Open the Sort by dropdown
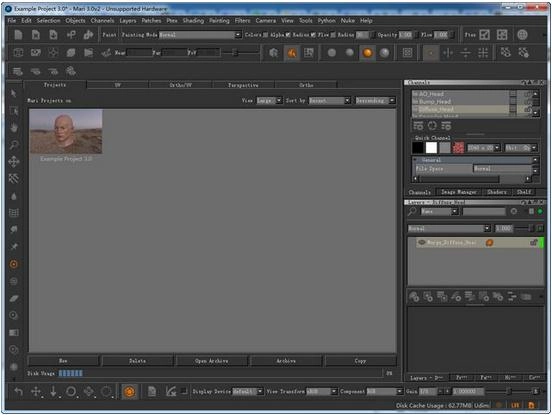This screenshot has height=415, width=552. tap(330, 101)
